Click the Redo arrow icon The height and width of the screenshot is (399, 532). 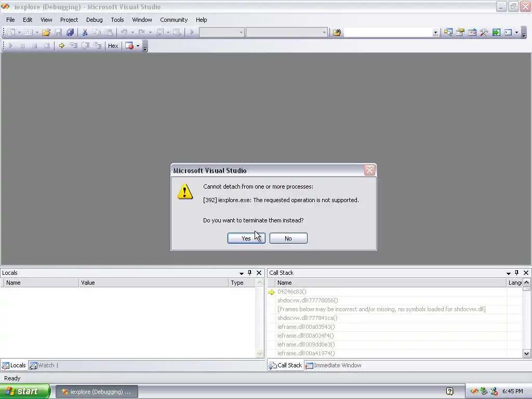pos(141,32)
